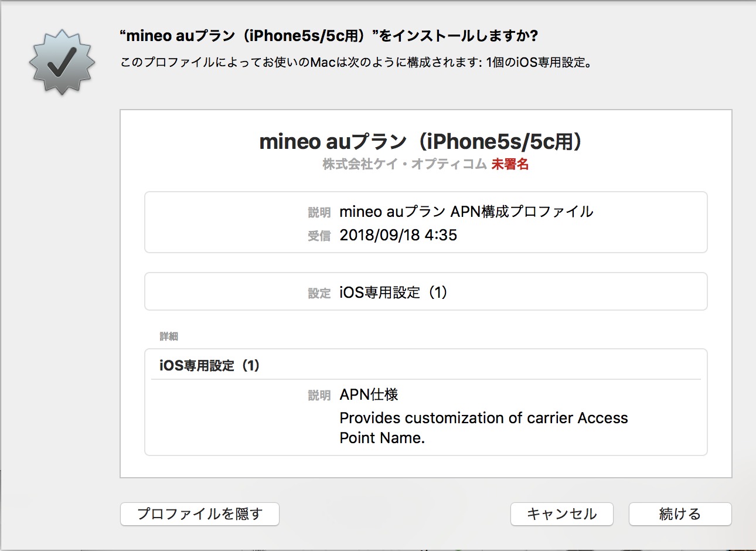Click the 説明 label beside APN仕様
The image size is (756, 551).
coord(319,396)
